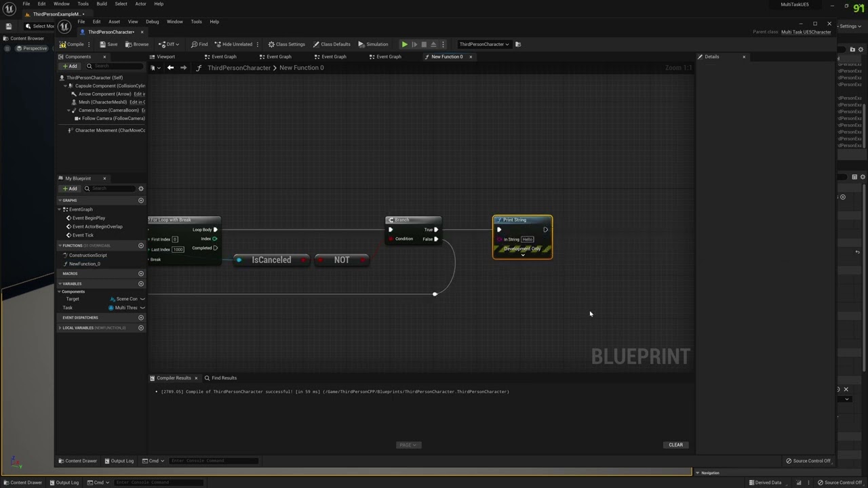Click Print String node header
This screenshot has height=488, width=868.
(522, 220)
